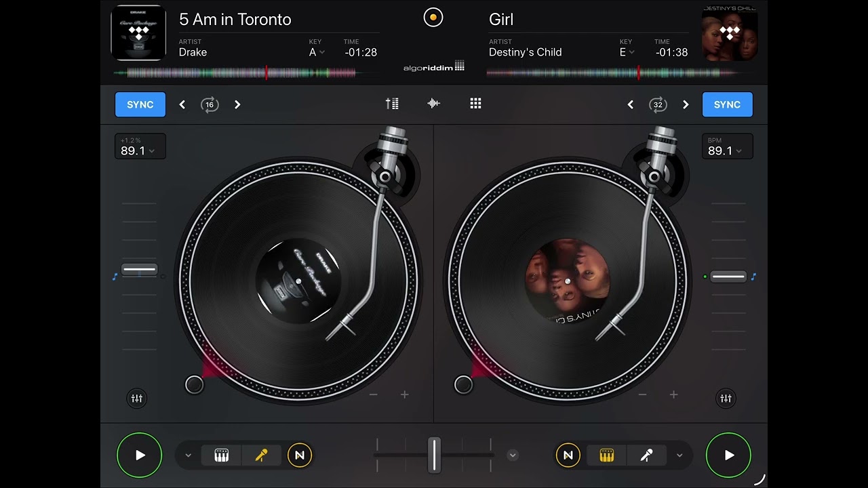Toggle left deck instrumental piano stem
Viewport: 868px width, 488px height.
pyautogui.click(x=221, y=455)
